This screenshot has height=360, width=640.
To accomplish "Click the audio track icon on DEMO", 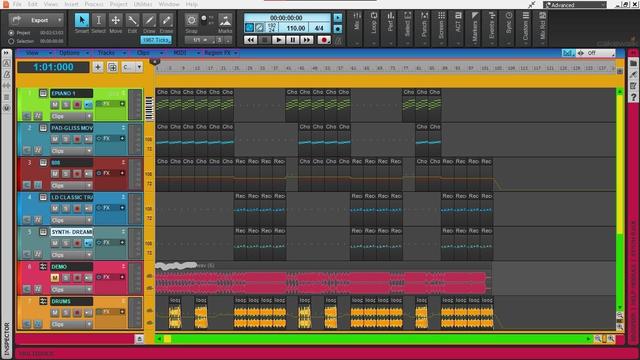I will [x=43, y=267].
